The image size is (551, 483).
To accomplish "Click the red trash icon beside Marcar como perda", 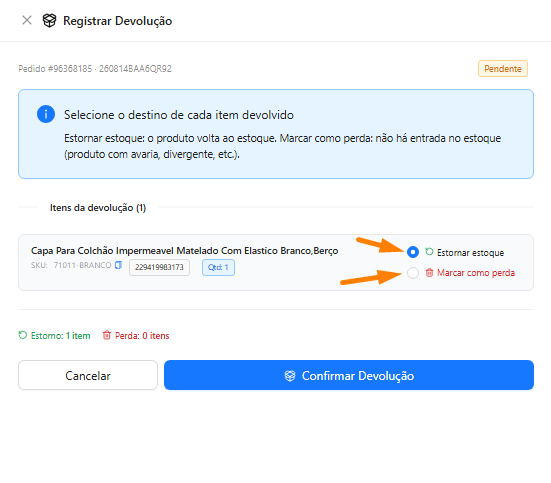I will pos(429,272).
